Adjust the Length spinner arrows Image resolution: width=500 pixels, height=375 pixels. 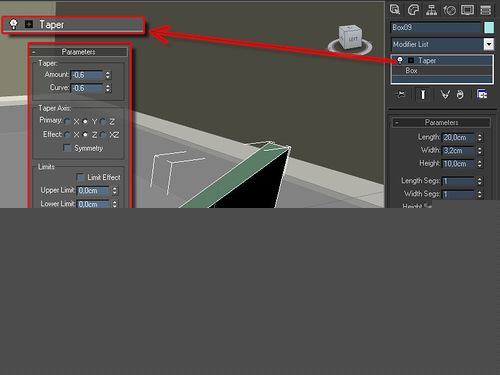pos(480,137)
